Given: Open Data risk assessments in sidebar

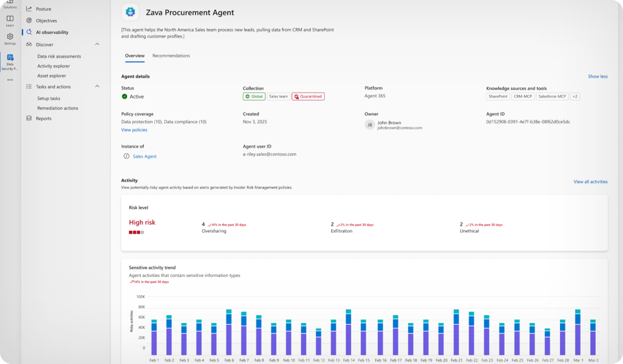Looking at the screenshot, I should (59, 56).
